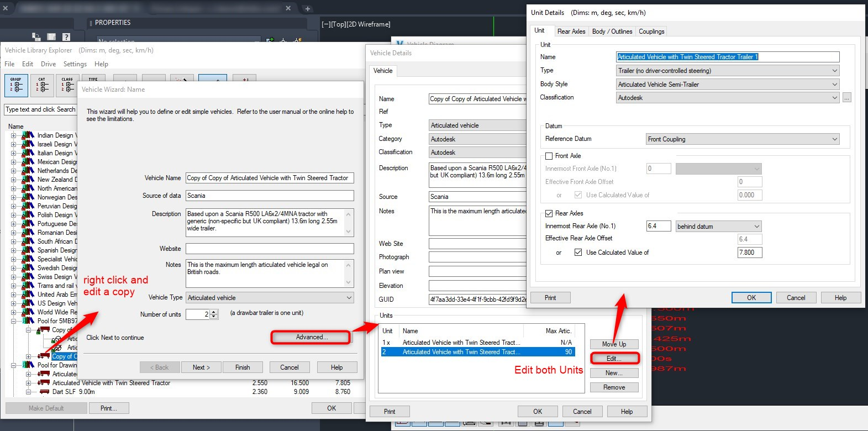The image size is (868, 431).
Task: Click the Description scrollbar down arrow in wizard
Action: coord(348,232)
